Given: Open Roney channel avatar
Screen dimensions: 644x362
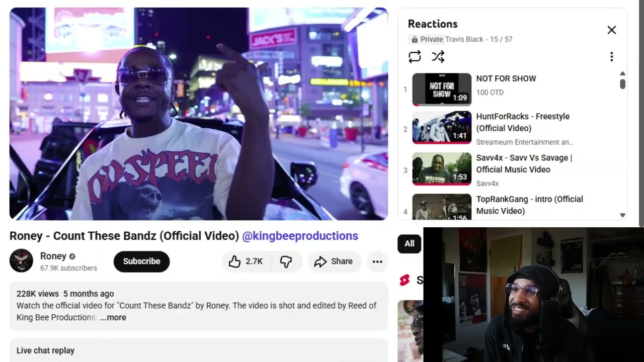Looking at the screenshot, I should point(21,261).
